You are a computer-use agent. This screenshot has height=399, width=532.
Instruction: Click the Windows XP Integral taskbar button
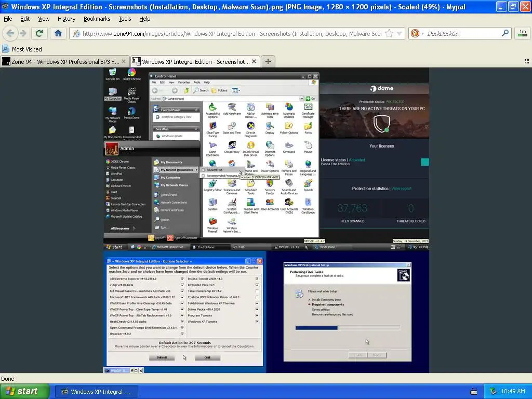[97, 392]
